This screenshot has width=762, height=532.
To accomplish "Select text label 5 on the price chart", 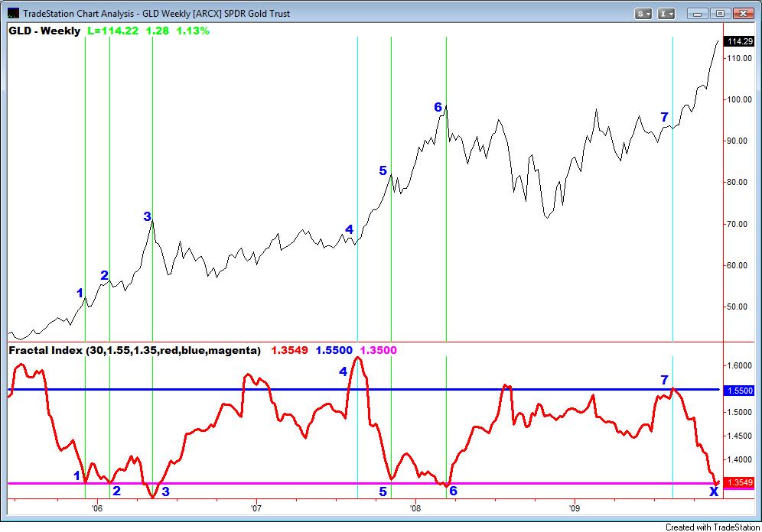I will [x=383, y=171].
